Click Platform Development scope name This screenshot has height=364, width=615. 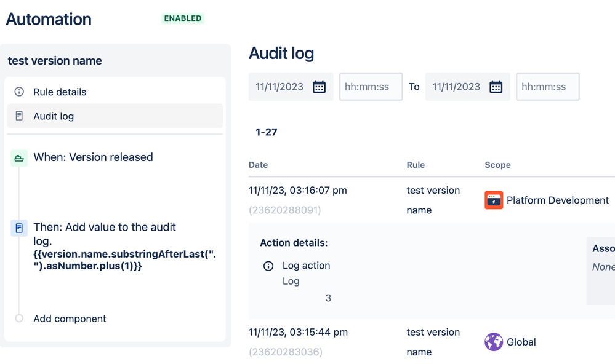click(557, 200)
